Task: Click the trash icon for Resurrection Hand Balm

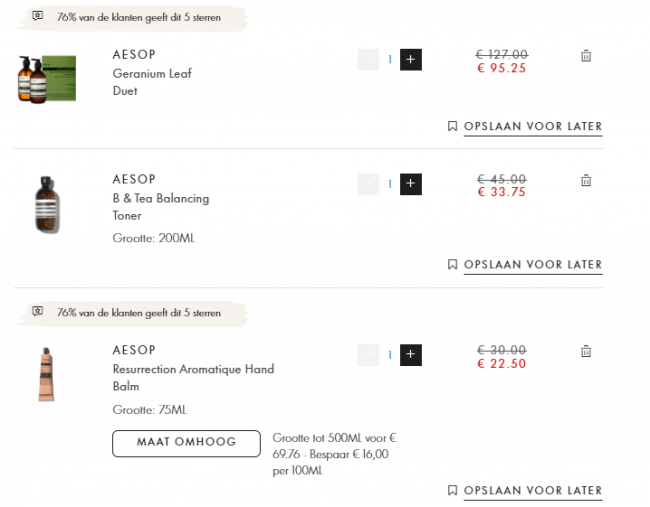Action: point(586,351)
